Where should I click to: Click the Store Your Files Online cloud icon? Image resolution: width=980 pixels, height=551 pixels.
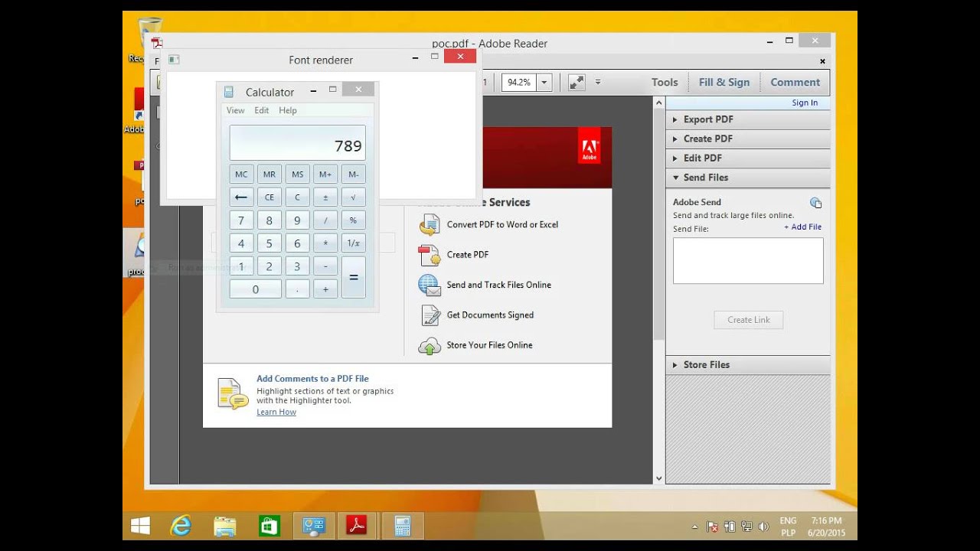(429, 346)
